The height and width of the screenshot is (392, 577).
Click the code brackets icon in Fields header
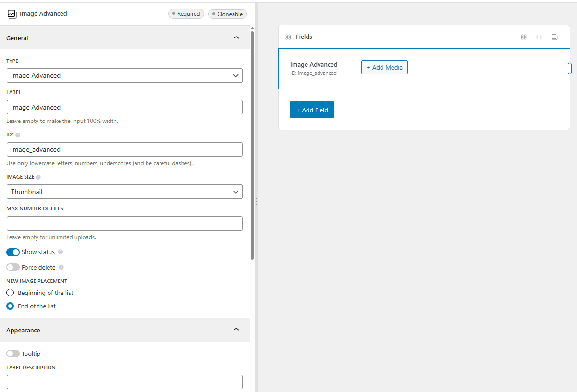539,37
